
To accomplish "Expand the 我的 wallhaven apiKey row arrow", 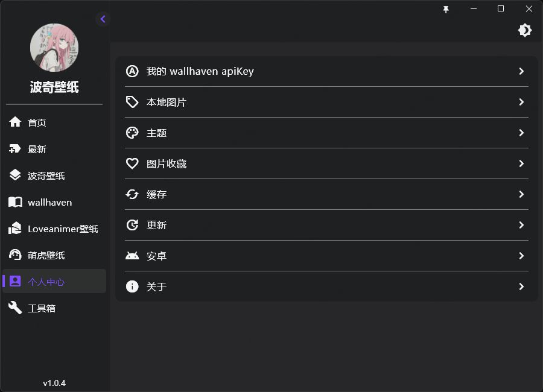I will (x=521, y=71).
